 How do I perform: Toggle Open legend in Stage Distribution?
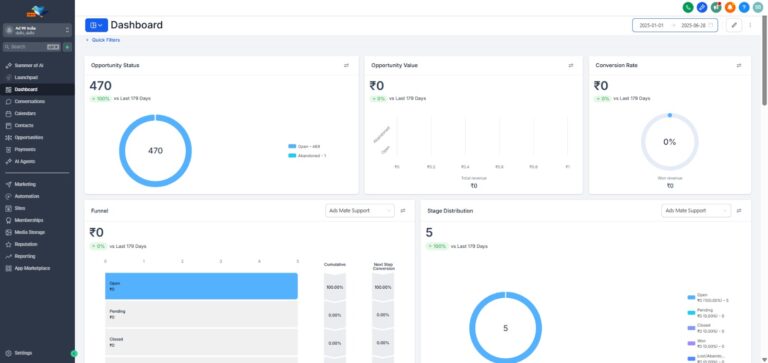(708, 297)
